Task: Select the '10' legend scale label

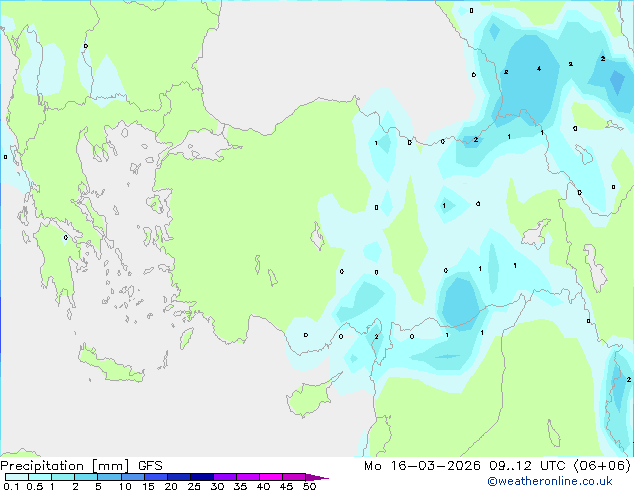Action: (x=125, y=486)
